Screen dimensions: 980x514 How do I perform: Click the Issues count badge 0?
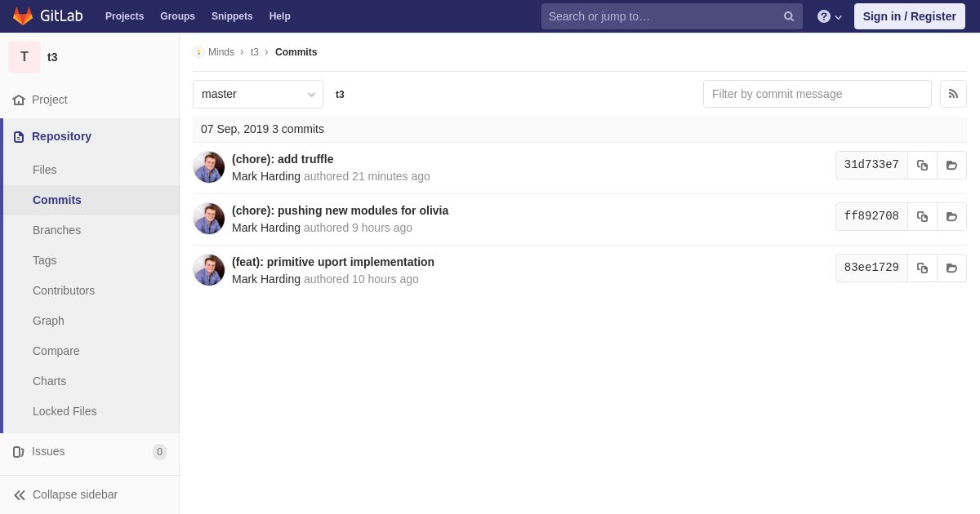click(x=159, y=452)
